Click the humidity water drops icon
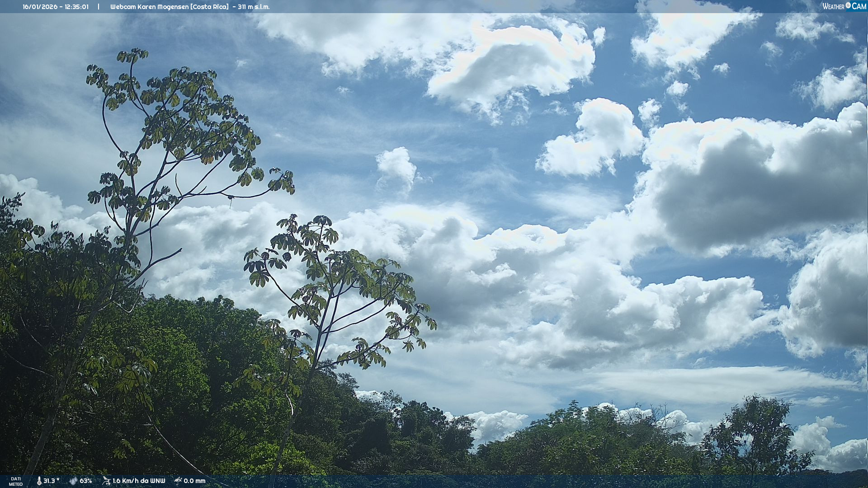Screen dimensions: 868x488 [73, 481]
